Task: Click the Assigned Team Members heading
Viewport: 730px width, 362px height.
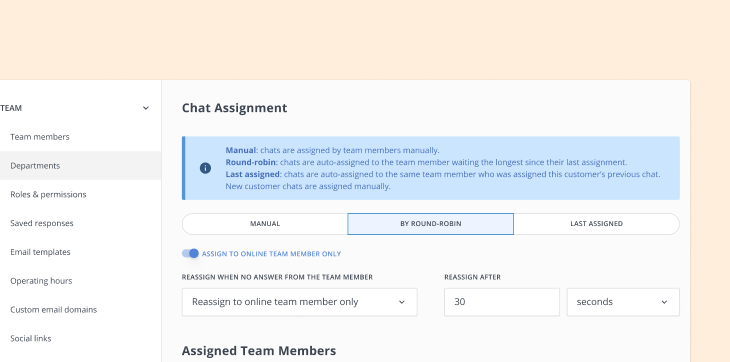Action: (259, 351)
